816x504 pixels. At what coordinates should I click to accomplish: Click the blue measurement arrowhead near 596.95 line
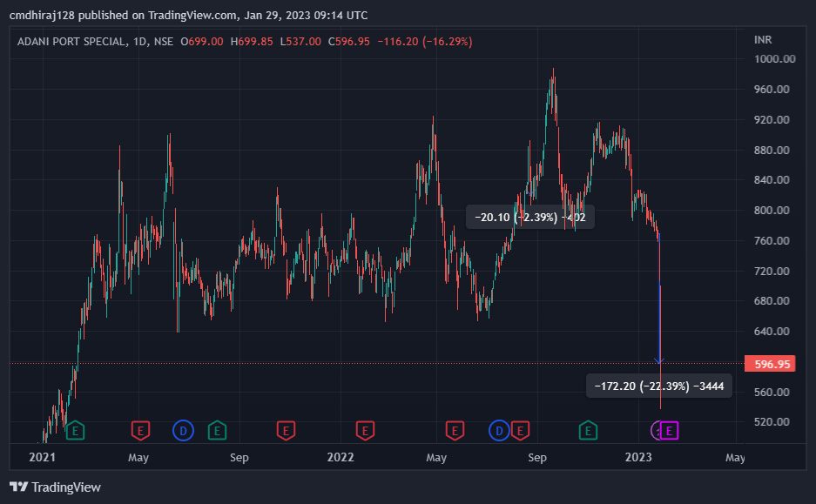coord(659,360)
